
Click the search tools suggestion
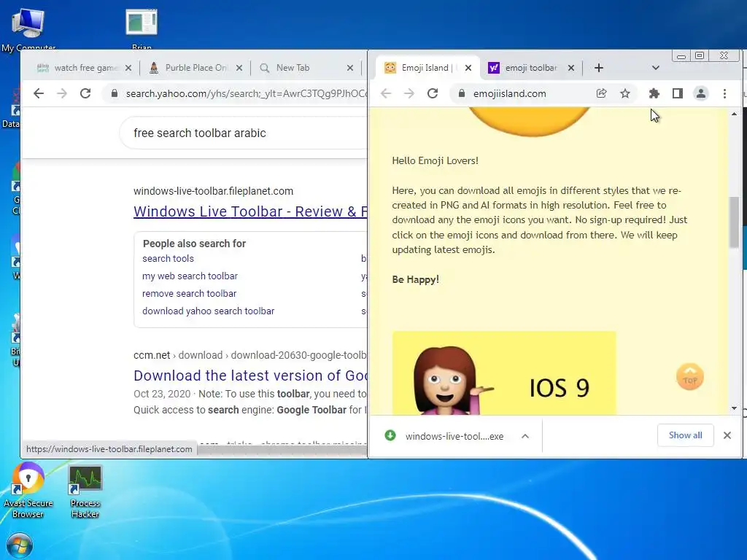pyautogui.click(x=168, y=259)
